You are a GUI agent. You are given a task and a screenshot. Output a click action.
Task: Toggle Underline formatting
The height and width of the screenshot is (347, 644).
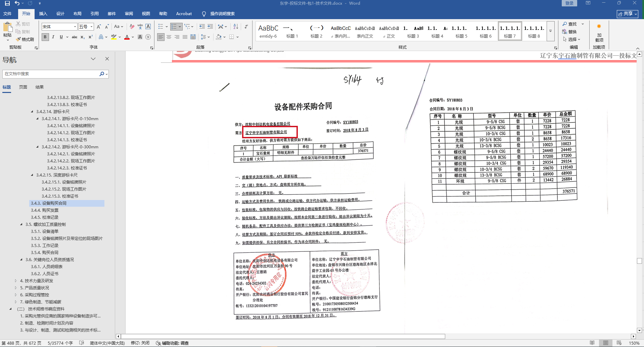61,37
